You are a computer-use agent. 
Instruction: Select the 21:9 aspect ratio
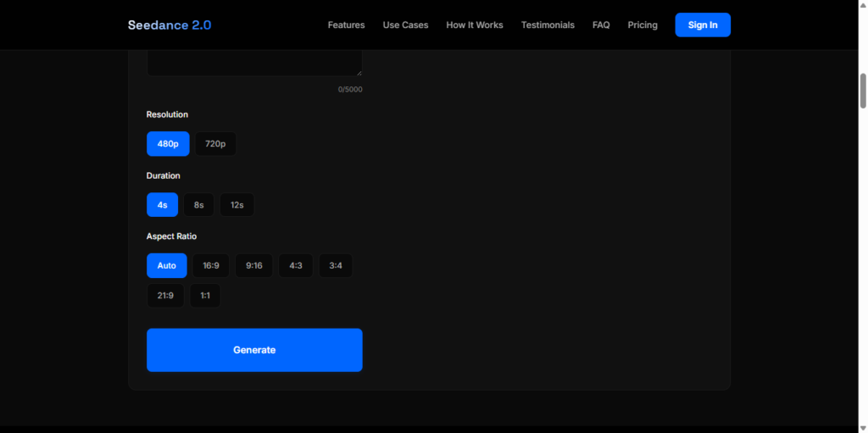[165, 296]
